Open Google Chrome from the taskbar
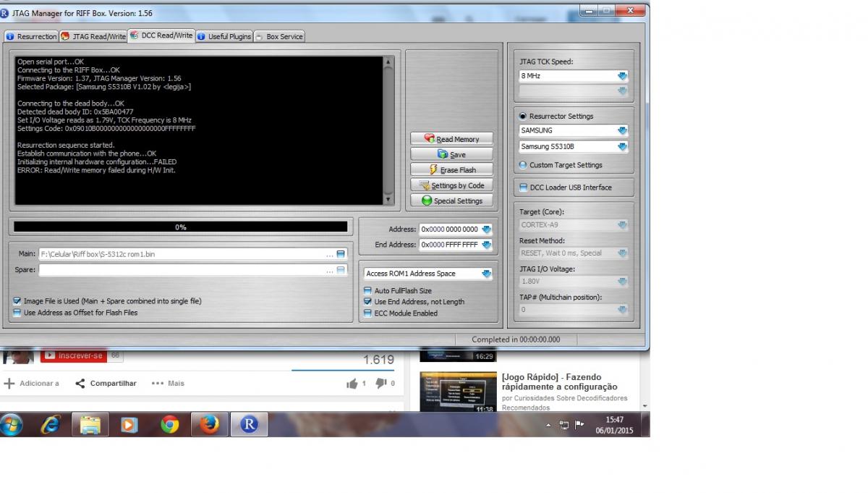 [x=170, y=424]
